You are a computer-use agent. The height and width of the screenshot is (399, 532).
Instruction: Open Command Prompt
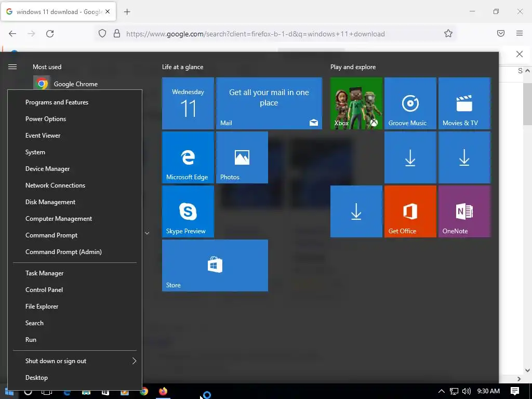pyautogui.click(x=75, y=235)
